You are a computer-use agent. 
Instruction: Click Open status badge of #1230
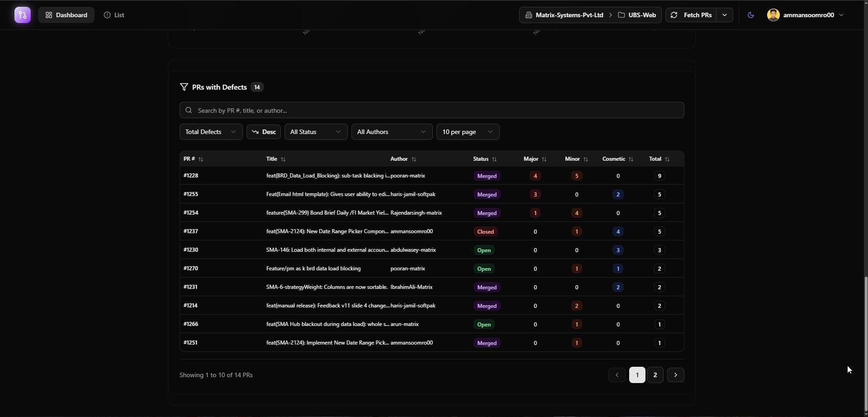coord(484,250)
